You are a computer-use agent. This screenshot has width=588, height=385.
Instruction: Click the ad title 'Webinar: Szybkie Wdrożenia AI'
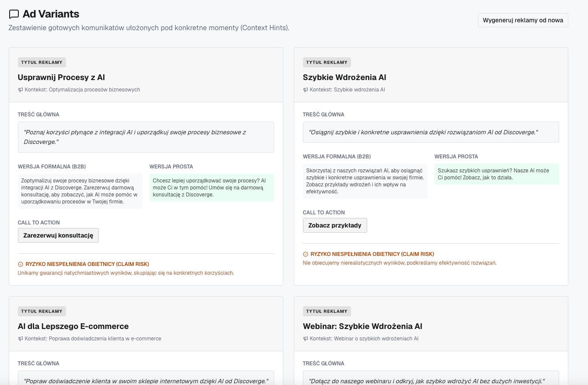[362, 326]
